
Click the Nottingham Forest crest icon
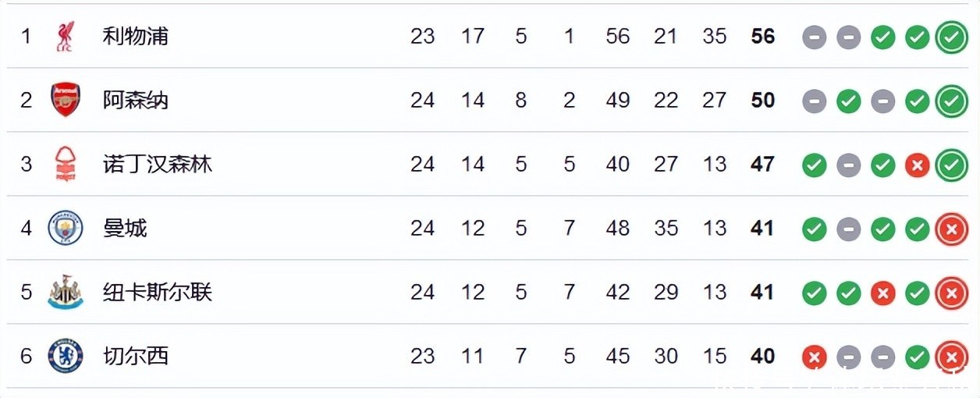pos(66,165)
